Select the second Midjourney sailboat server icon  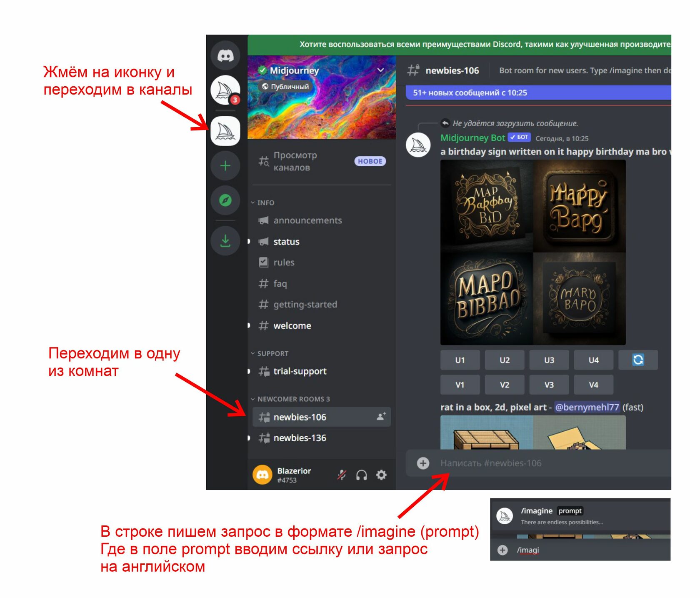[225, 131]
